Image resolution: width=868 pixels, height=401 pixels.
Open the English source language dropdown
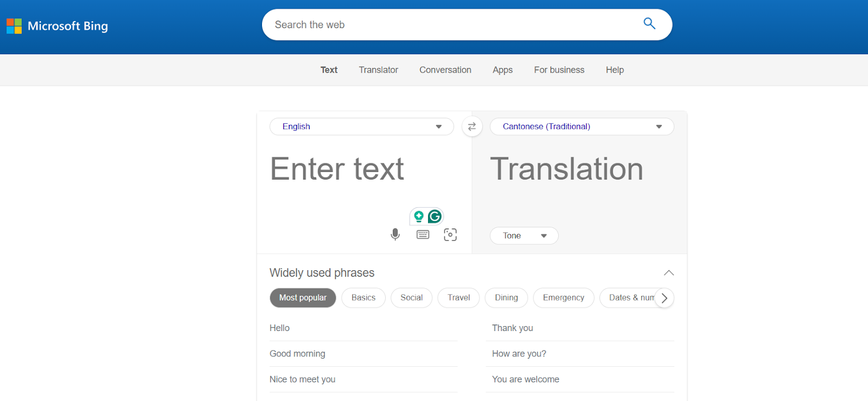[x=362, y=126]
